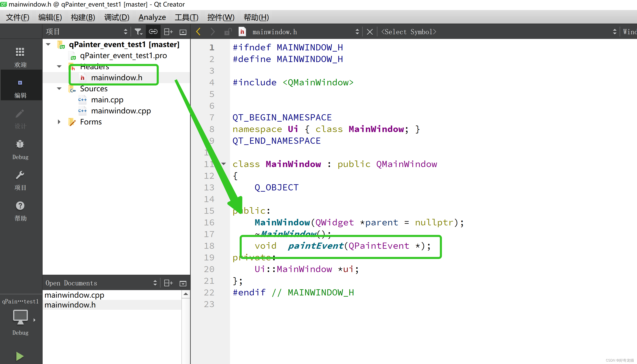
Task: Click line number 22 in gutter
Action: 209,293
